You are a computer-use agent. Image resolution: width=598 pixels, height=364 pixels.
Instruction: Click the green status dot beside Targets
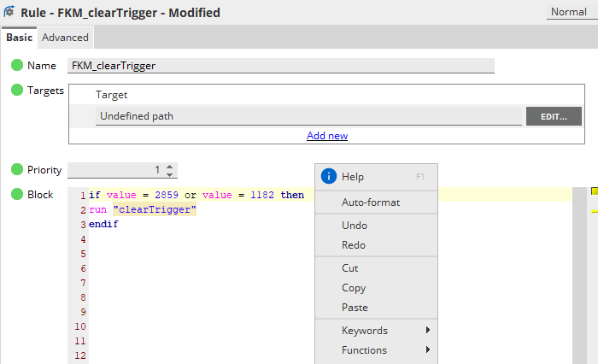point(16,91)
